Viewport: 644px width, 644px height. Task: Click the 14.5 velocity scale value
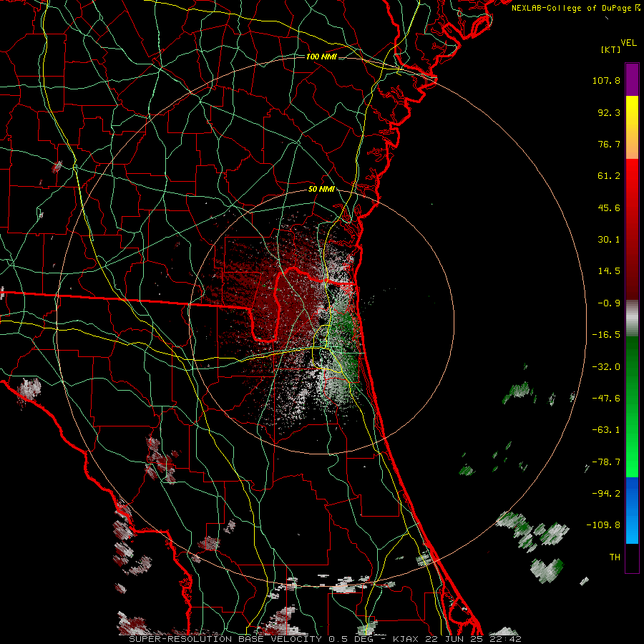click(x=609, y=271)
